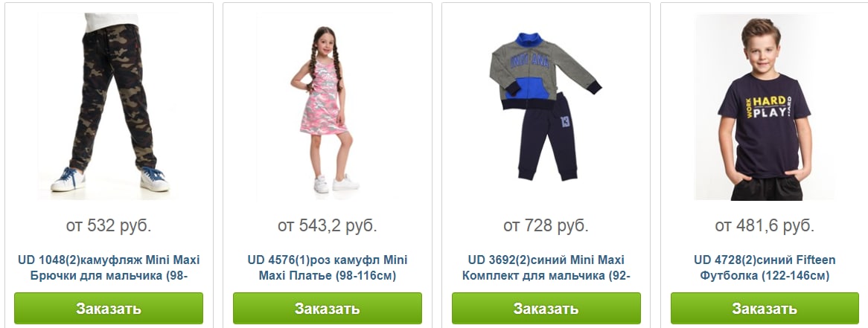Viewport: 868px width, 328px height.
Task: Click the number 13 on the navy pants
Action: [x=564, y=121]
